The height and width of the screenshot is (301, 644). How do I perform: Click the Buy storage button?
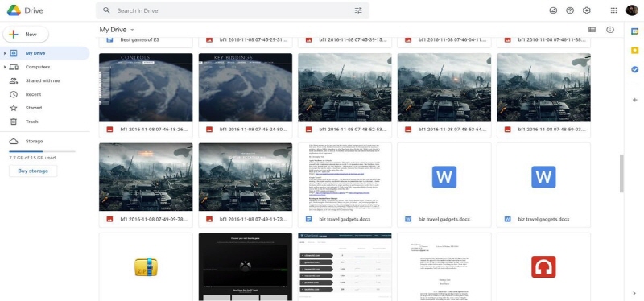(33, 171)
